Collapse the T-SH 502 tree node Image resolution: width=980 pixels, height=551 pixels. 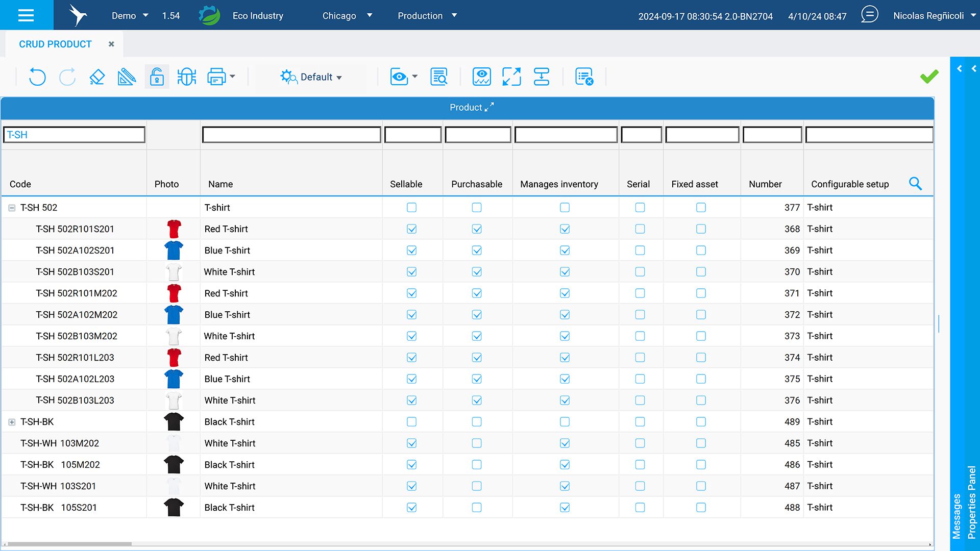pyautogui.click(x=12, y=208)
